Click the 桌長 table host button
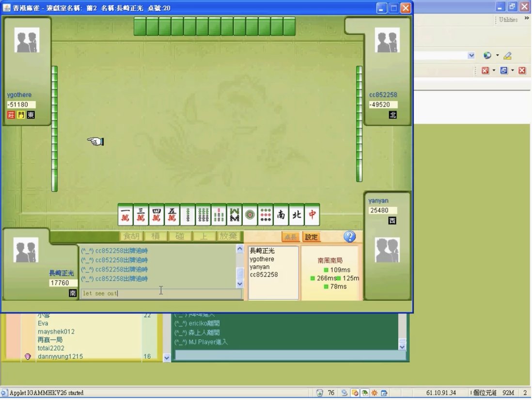532x400 pixels. 291,237
